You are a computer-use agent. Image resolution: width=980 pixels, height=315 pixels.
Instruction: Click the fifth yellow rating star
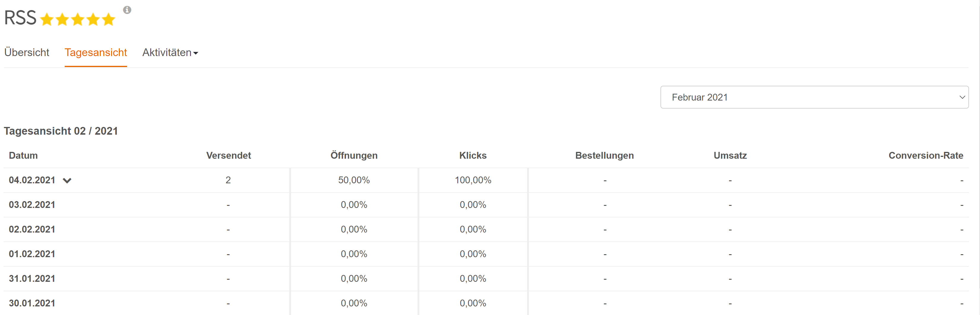click(x=108, y=19)
